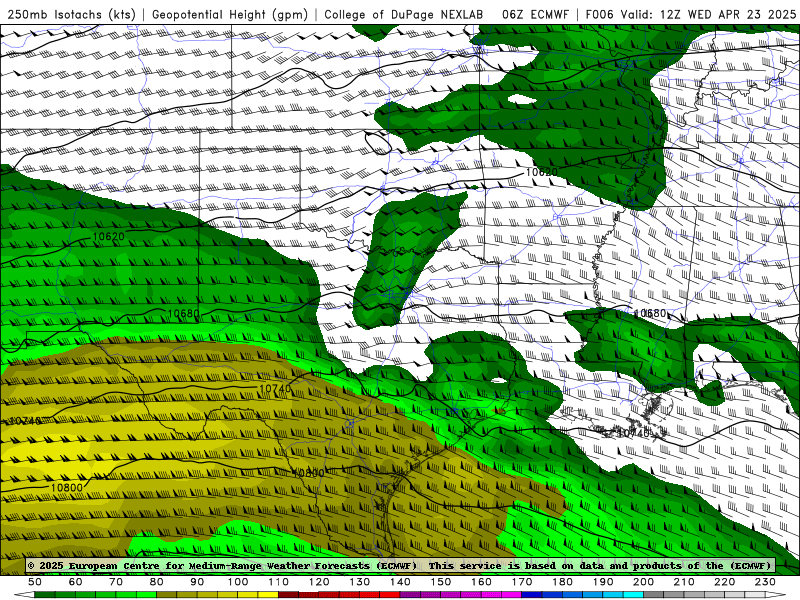This screenshot has width=800, height=600.
Task: Click the '50' value on the color scale
Action: coord(35,582)
